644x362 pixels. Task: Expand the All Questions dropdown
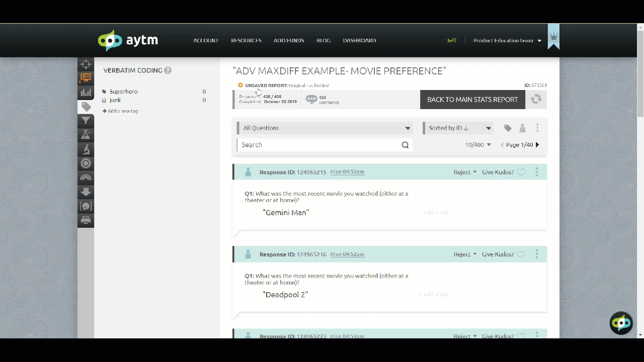(x=325, y=128)
